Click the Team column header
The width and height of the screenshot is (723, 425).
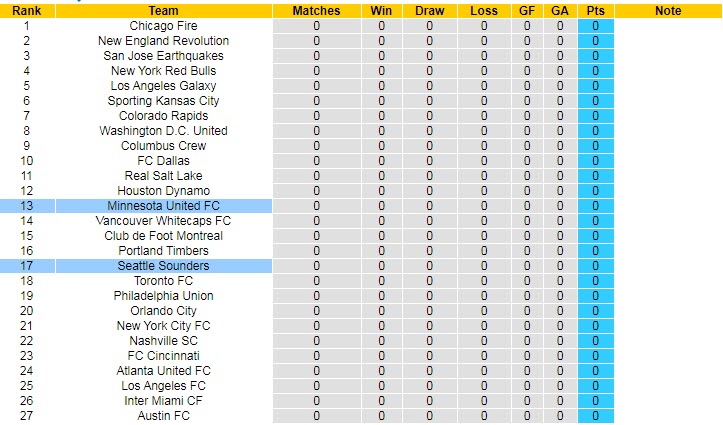point(164,11)
